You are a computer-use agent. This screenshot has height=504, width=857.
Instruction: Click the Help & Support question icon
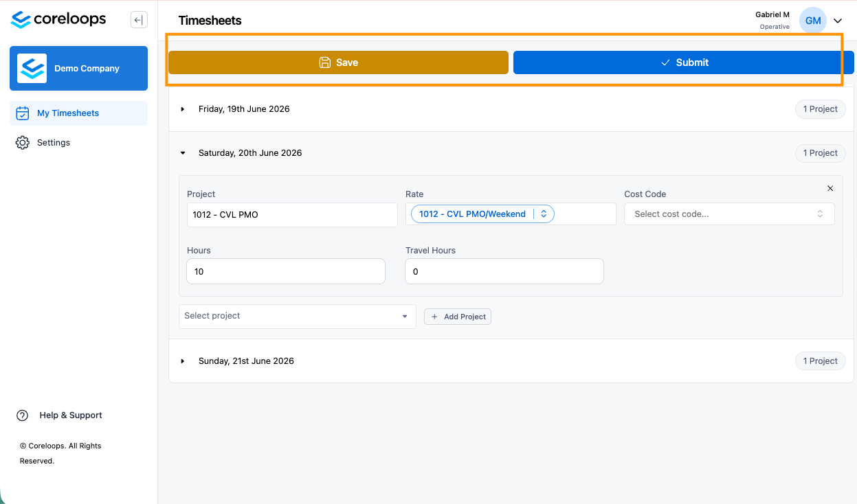[23, 415]
